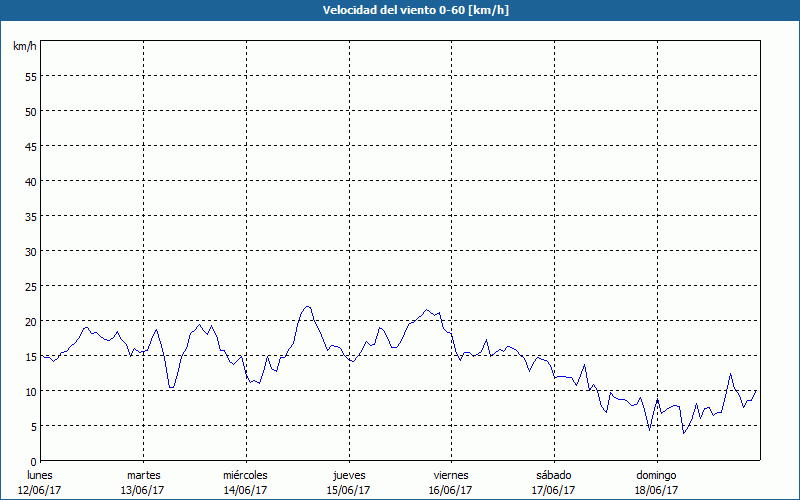Select the 'martes' day label
Image resolution: width=800 pixels, height=500 pixels.
point(143,475)
